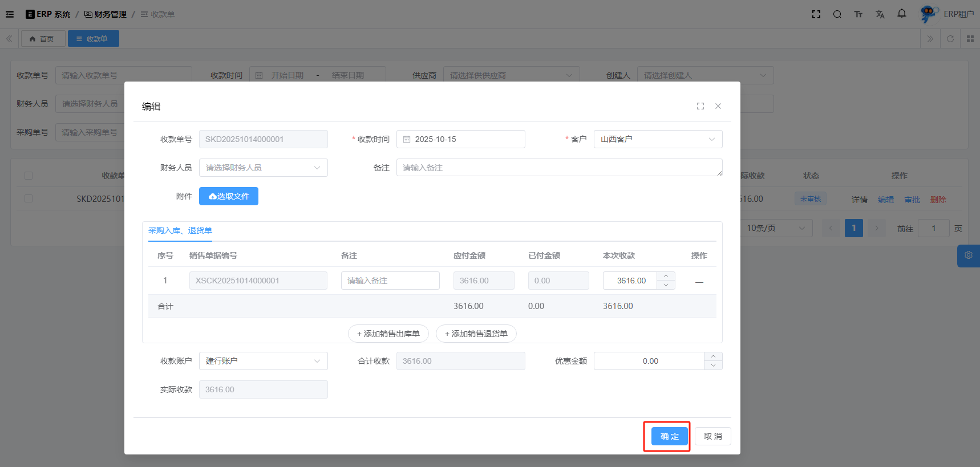Check the table header select-all checkbox
Screen dimensions: 980x467
[x=29, y=176]
